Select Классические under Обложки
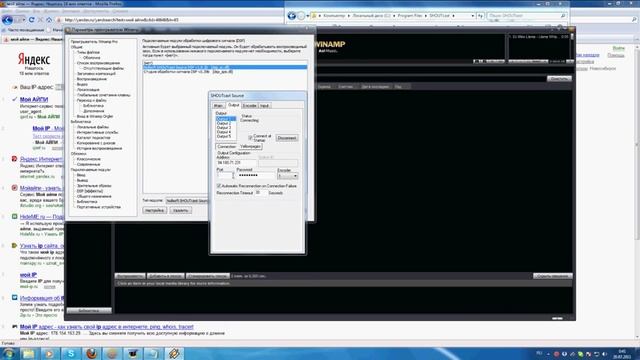This screenshot has height=360, width=640. (x=89, y=159)
